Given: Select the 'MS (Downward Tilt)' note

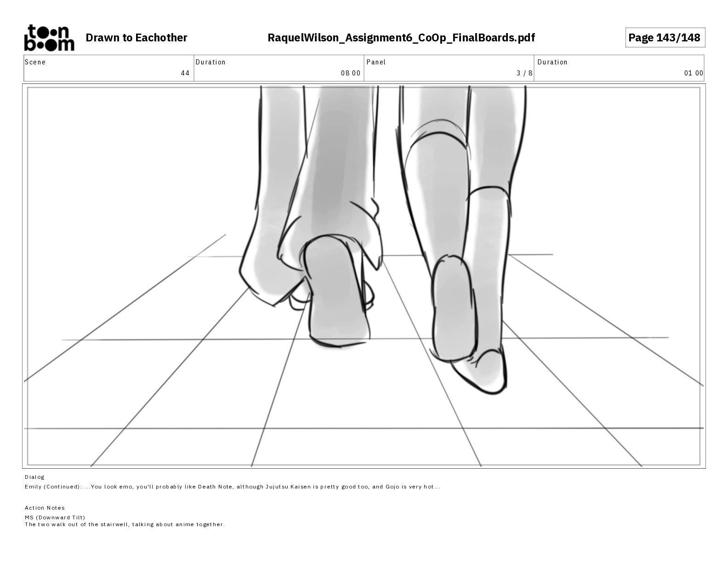Looking at the screenshot, I should 55,517.
